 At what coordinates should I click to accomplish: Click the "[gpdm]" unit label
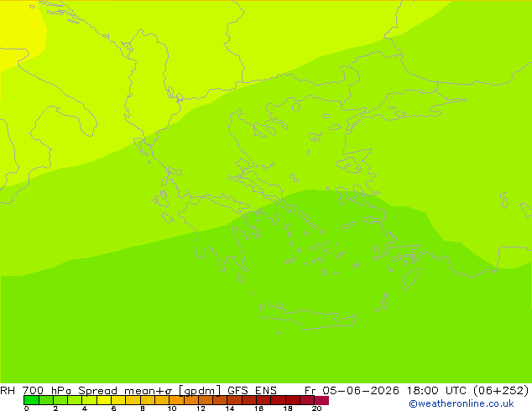(x=200, y=390)
